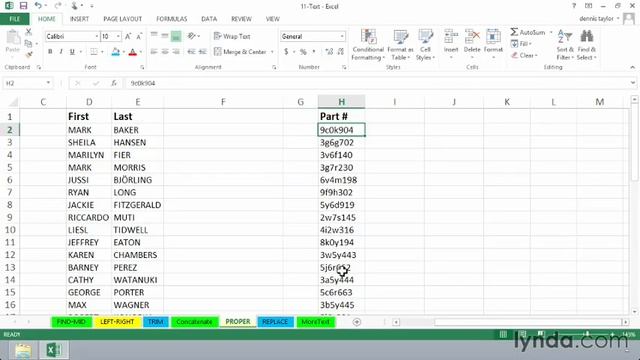Click the new sheet plus button
Screen dimensions: 640x360
357,322
